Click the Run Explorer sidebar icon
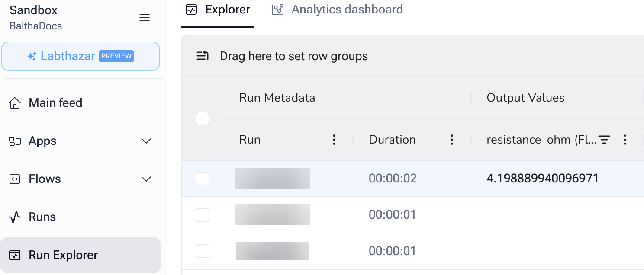Screen dimensions: 644x275 pos(15,255)
